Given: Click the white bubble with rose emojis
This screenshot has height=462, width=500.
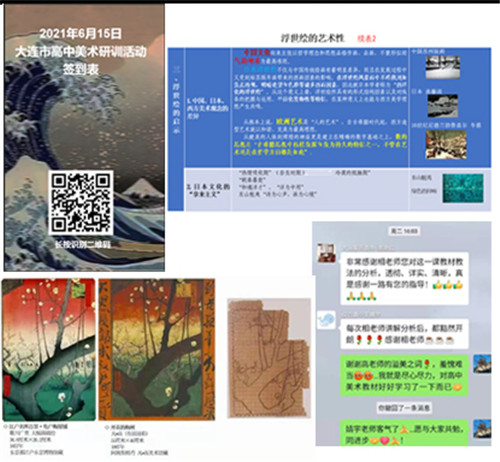Looking at the screenshot, I should pyautogui.click(x=404, y=334).
